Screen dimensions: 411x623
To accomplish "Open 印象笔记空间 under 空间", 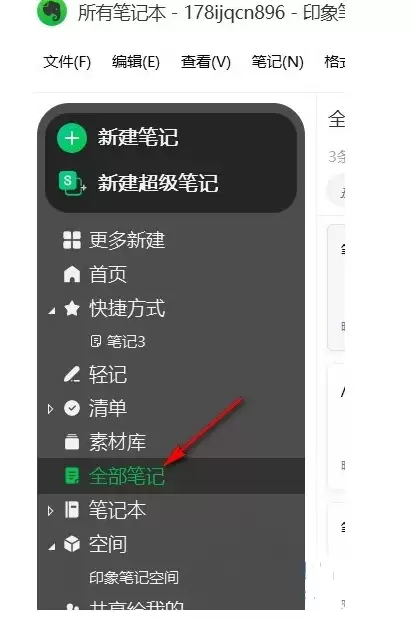I will pyautogui.click(x=134, y=577).
